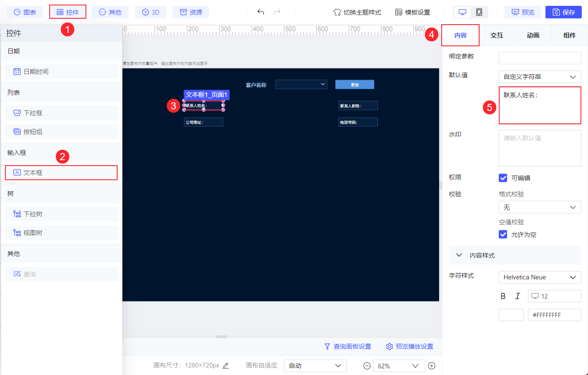Image resolution: width=588 pixels, height=375 pixels.
Task: Switch to the 交互 tab
Action: coord(497,35)
